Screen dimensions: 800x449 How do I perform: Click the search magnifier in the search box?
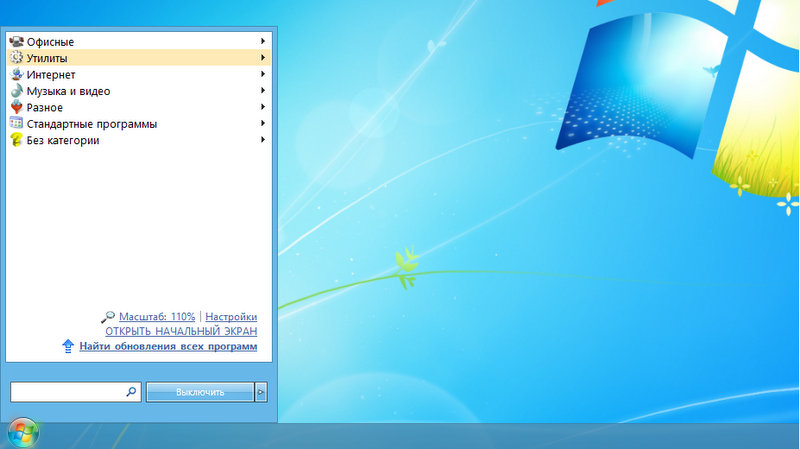131,392
